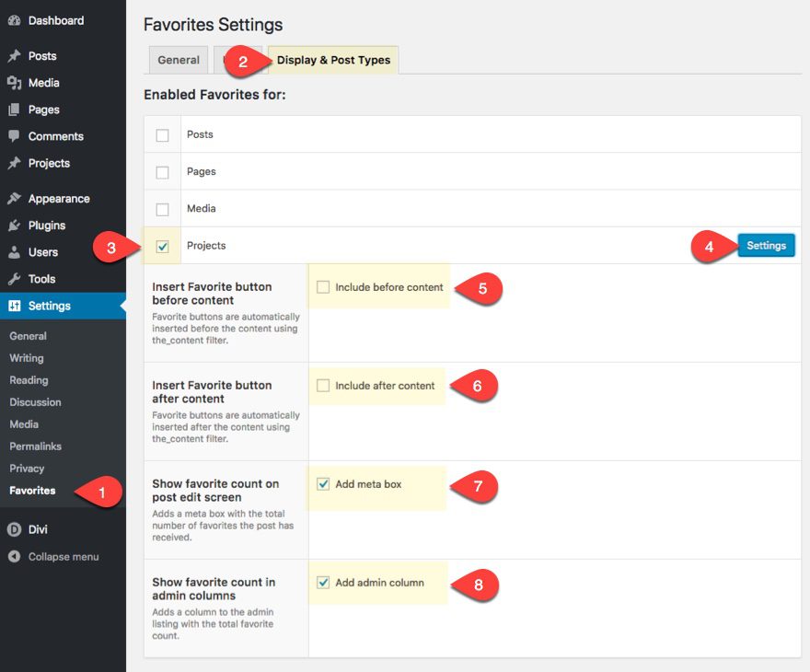Click the Collapse menu label
Viewport: 810px width, 672px height.
[64, 557]
